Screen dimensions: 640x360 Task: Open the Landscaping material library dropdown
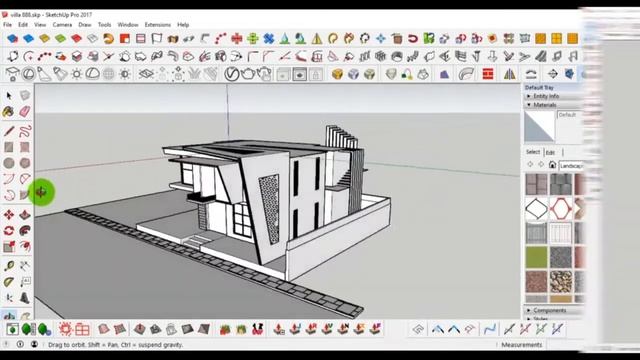coord(571,165)
